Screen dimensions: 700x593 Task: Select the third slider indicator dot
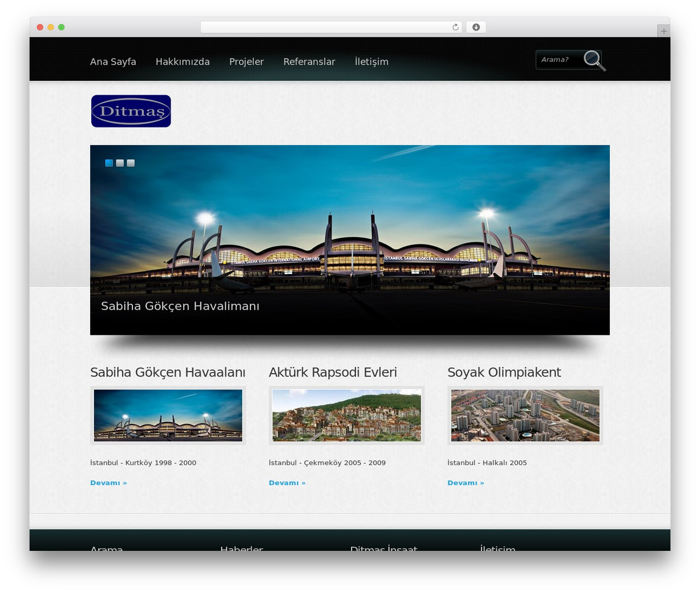point(131,163)
